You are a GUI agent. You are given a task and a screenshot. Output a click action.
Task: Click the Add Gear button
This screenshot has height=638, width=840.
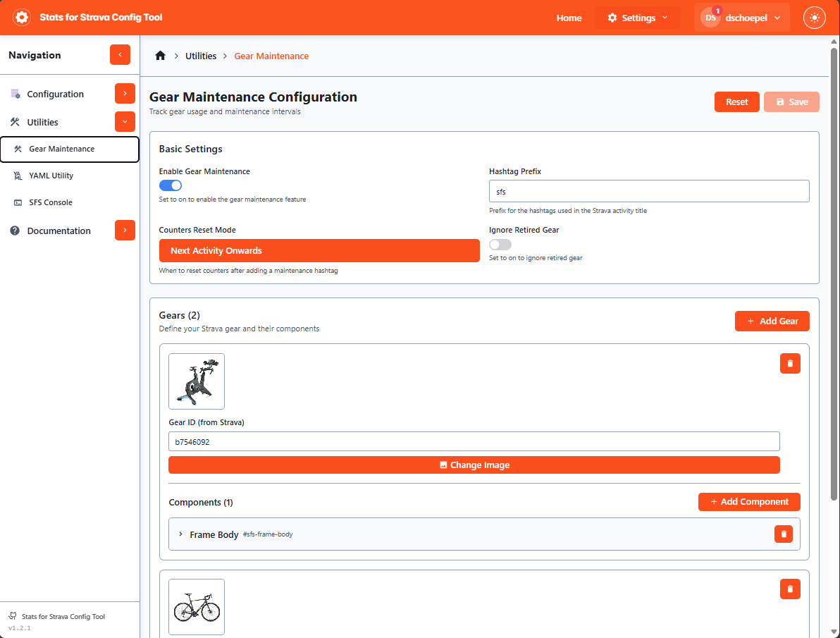[772, 321]
